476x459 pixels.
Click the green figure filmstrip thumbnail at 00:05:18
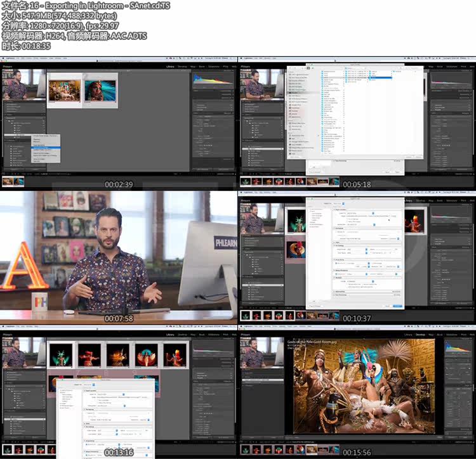point(245,181)
